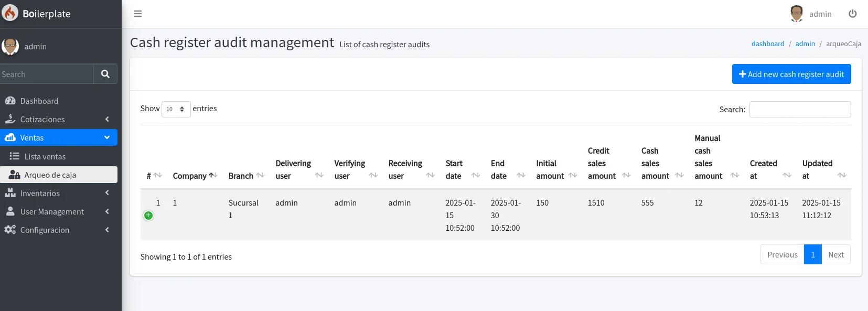Go to Dashboard in the sidebar
868x311 pixels.
39,101
